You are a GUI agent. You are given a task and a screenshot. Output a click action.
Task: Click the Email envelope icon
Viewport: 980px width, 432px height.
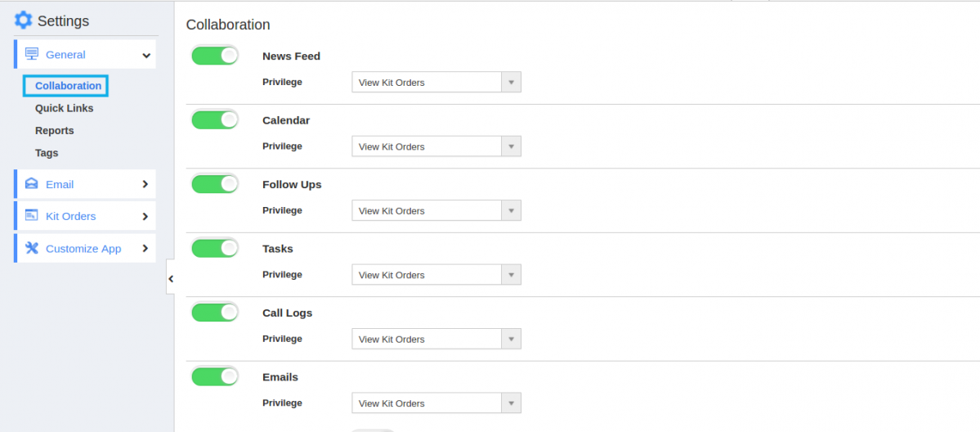click(31, 184)
